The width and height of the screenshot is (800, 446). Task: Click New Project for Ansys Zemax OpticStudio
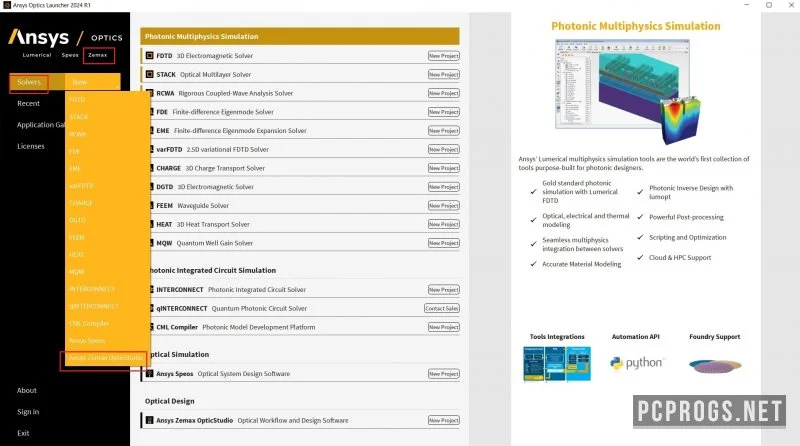coord(443,420)
